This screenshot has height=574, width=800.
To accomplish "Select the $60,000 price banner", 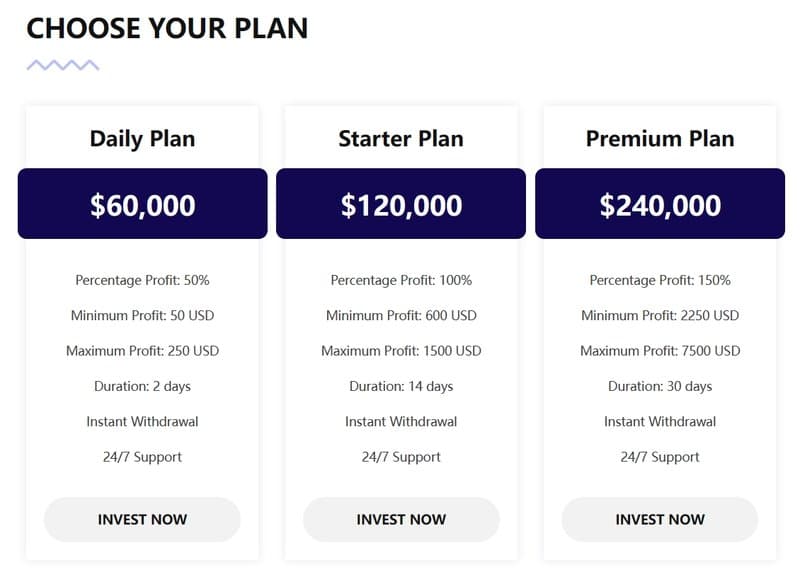I will (x=142, y=204).
